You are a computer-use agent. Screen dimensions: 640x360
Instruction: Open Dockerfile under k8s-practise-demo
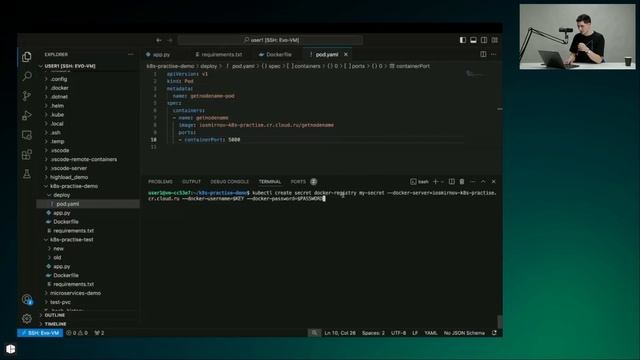pos(88,222)
